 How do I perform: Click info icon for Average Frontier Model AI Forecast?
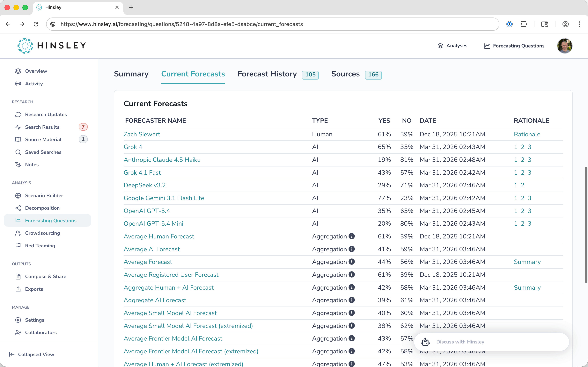tap(352, 338)
